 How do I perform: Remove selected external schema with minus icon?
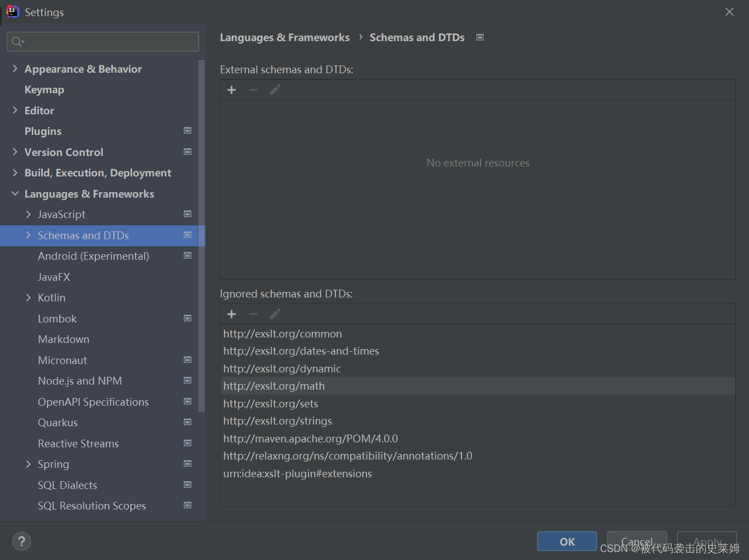click(253, 90)
